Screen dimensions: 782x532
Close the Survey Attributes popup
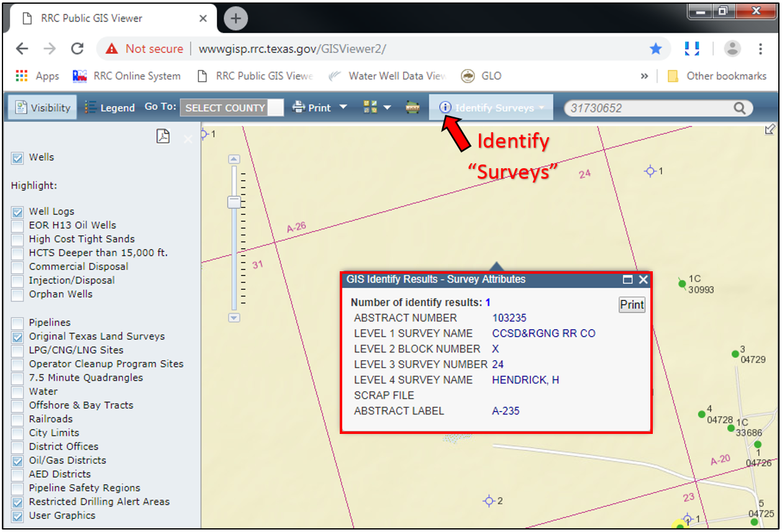pos(643,280)
